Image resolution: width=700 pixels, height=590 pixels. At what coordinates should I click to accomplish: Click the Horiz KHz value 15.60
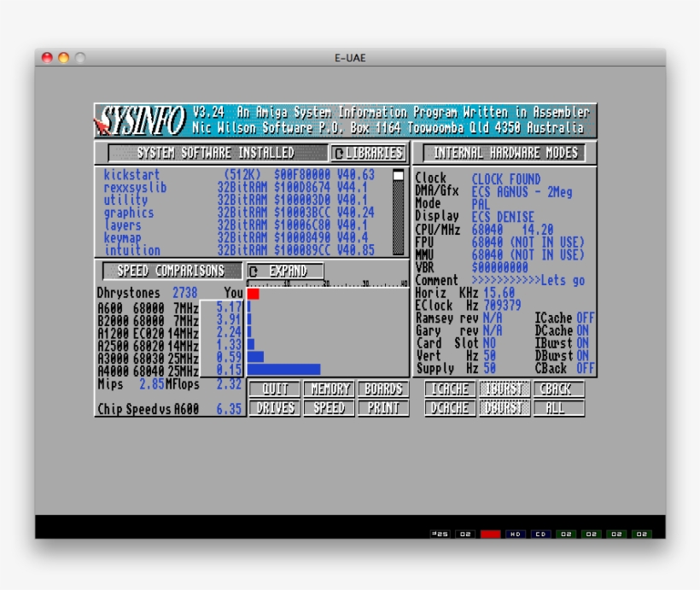pyautogui.click(x=499, y=293)
